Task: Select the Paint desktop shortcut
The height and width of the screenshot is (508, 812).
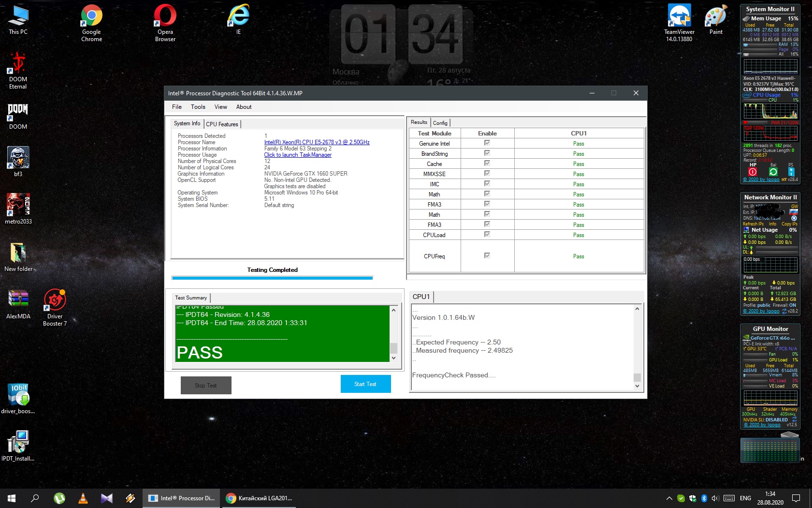Action: click(x=716, y=20)
